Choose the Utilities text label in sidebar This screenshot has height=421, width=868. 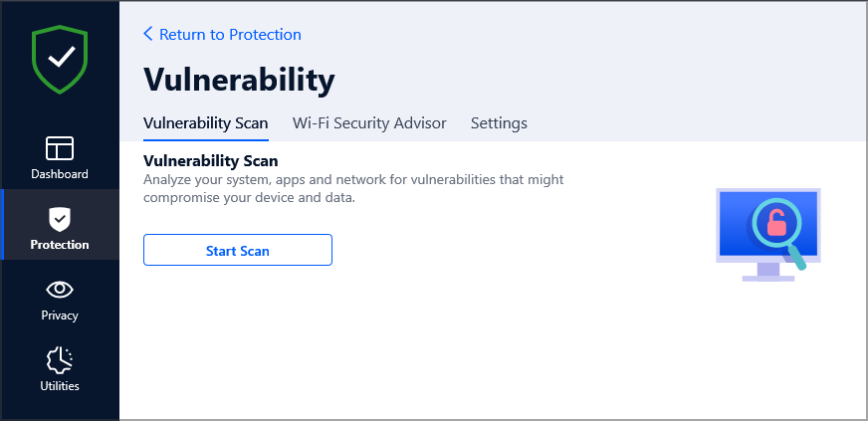pos(60,386)
